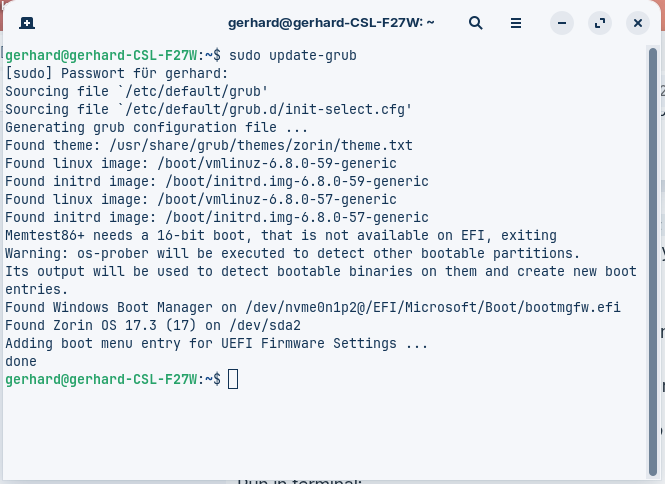Click the initrd.img-6.8.0-57-generic line
The height and width of the screenshot is (484, 665).
coord(217,217)
